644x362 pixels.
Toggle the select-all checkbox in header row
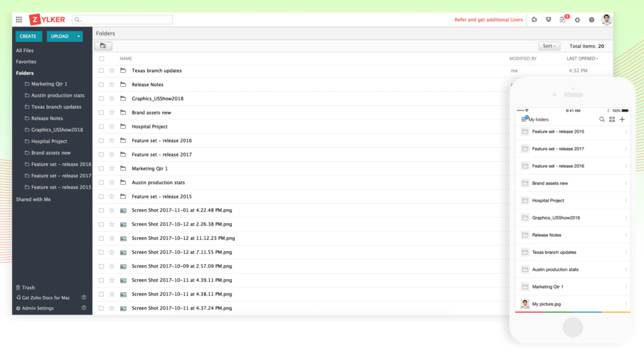click(101, 58)
